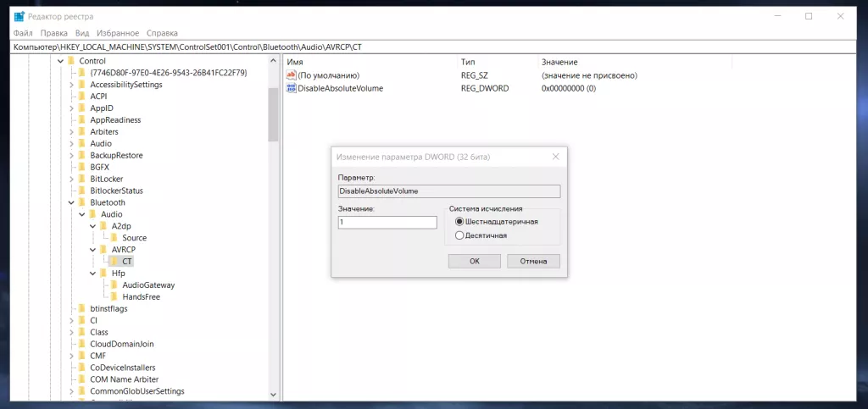The height and width of the screenshot is (409, 868).
Task: Open the Вид menu
Action: 82,33
